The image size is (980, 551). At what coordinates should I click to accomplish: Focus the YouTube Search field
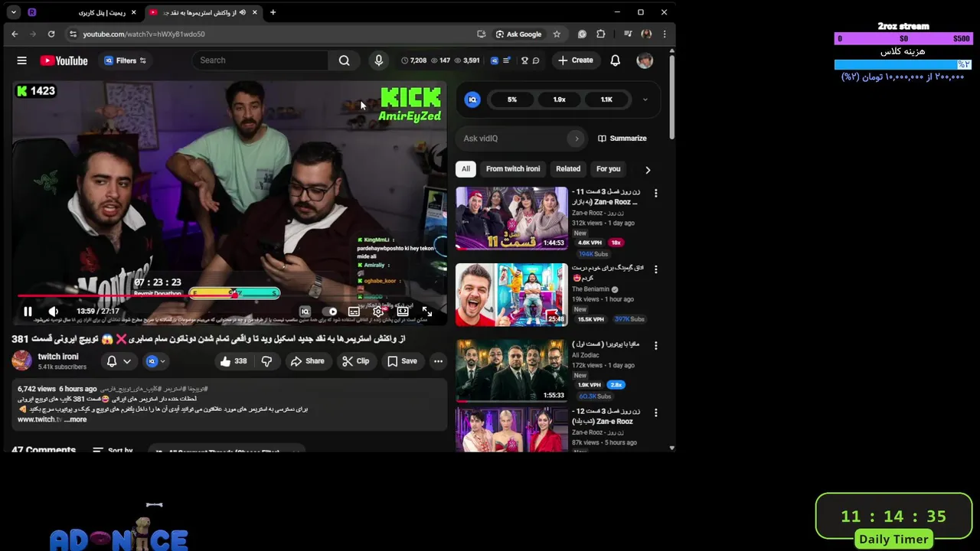point(261,60)
